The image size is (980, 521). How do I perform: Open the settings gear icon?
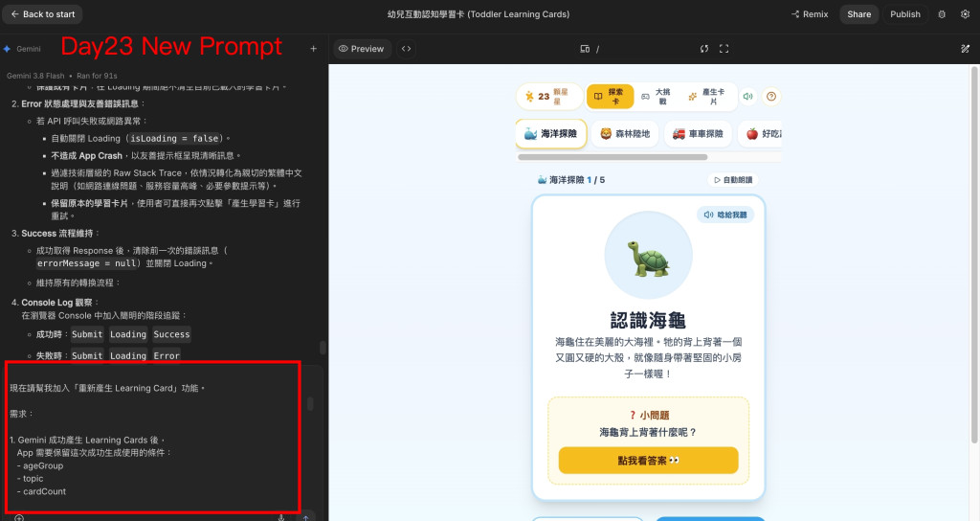[x=965, y=13]
